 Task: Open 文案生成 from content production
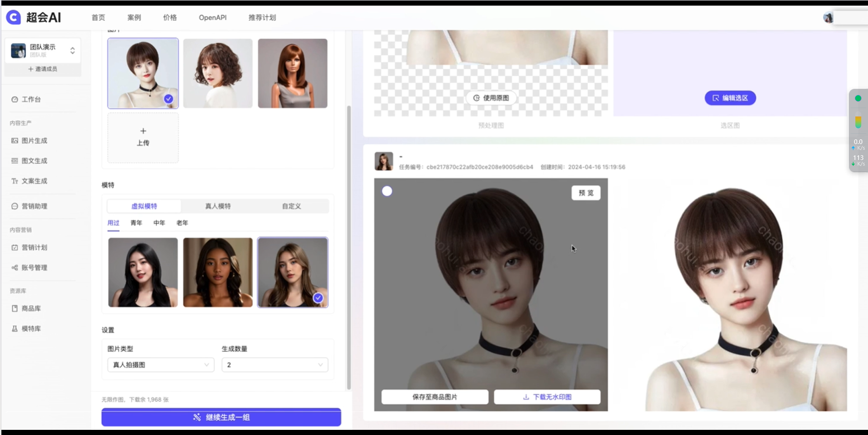tap(34, 181)
